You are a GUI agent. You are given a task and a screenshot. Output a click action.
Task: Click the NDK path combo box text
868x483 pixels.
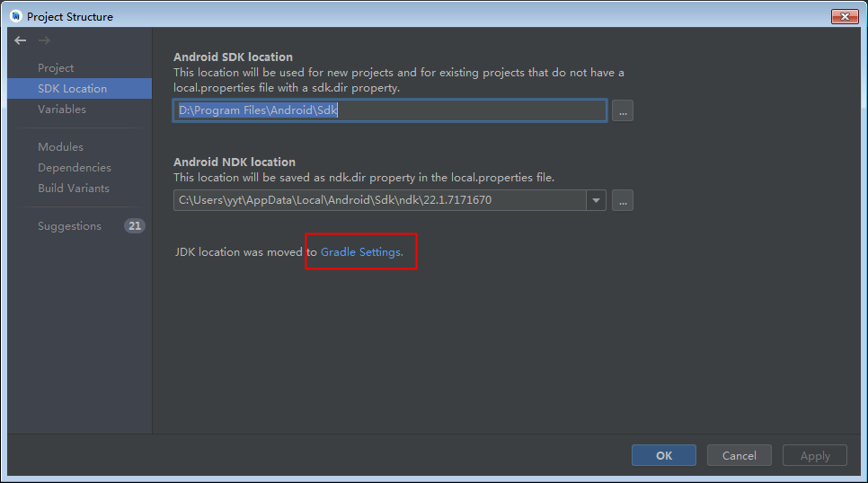pyautogui.click(x=377, y=200)
